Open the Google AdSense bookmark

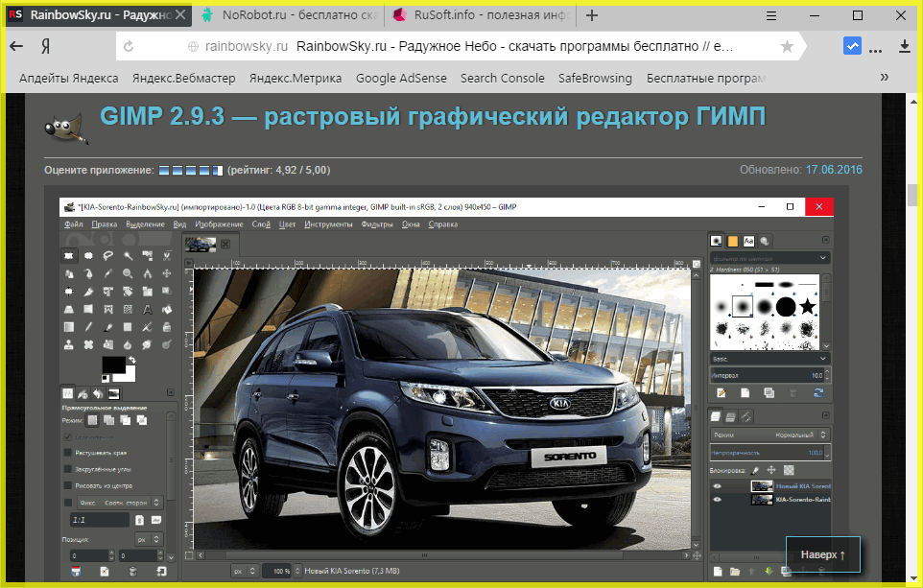coord(401,79)
